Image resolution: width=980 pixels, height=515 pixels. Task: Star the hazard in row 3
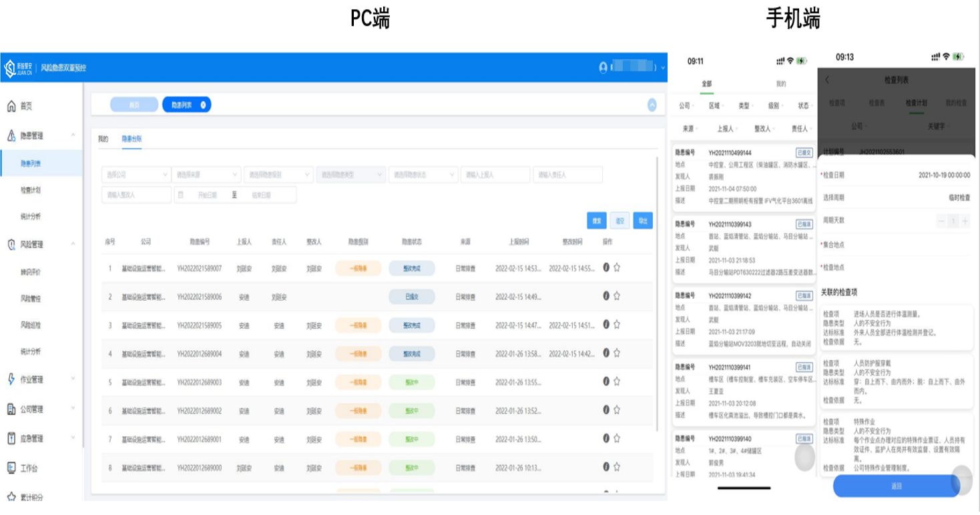(617, 325)
